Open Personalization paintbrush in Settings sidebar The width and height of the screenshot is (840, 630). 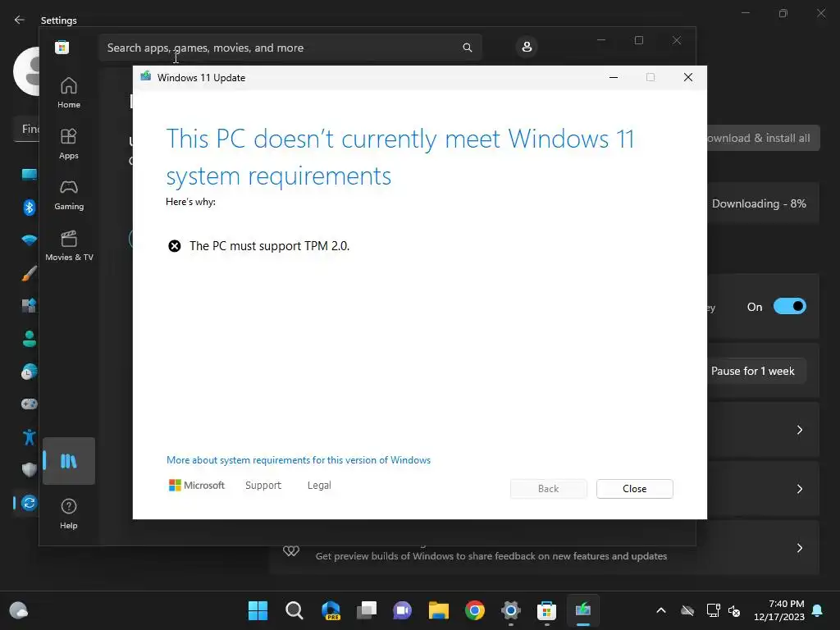(x=29, y=273)
